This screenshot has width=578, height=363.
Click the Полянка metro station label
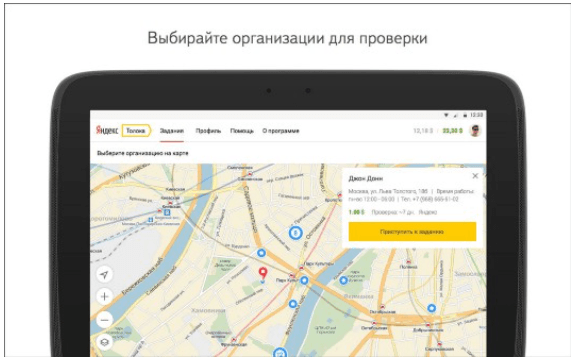click(408, 266)
